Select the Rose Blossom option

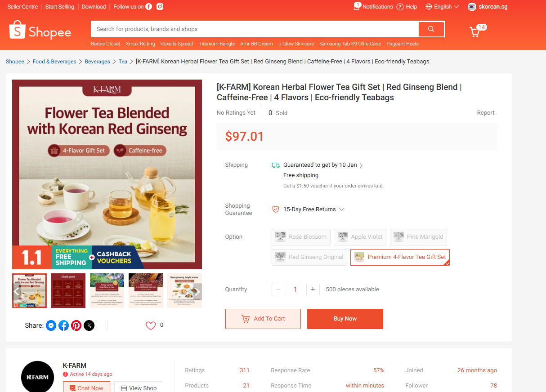[301, 237]
